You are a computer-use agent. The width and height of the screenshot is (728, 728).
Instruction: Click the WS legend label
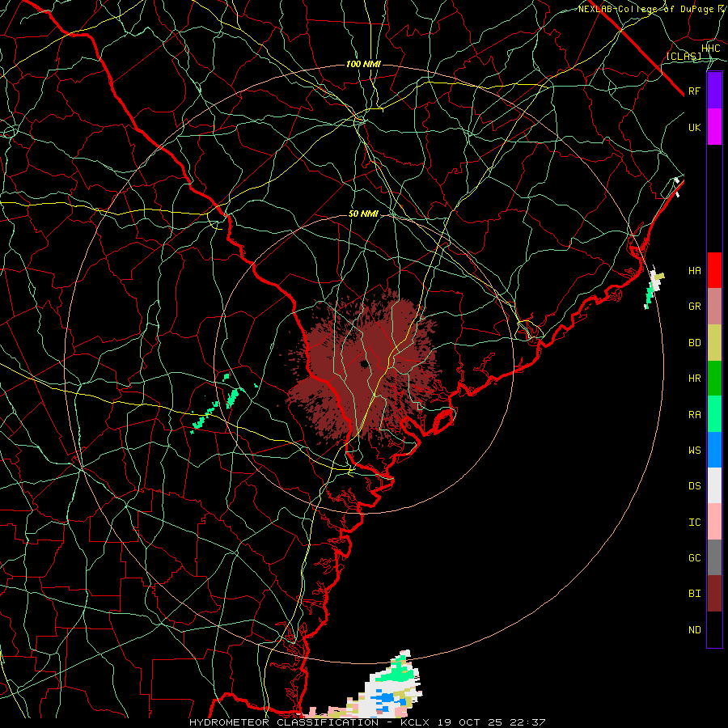[x=695, y=451]
